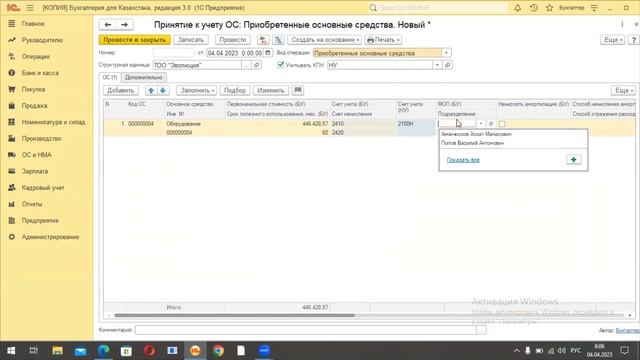Image resolution: width=640 pixels, height=360 pixels.
Task: Toggle the Учитывать КПН checkbox
Action: coord(280,64)
